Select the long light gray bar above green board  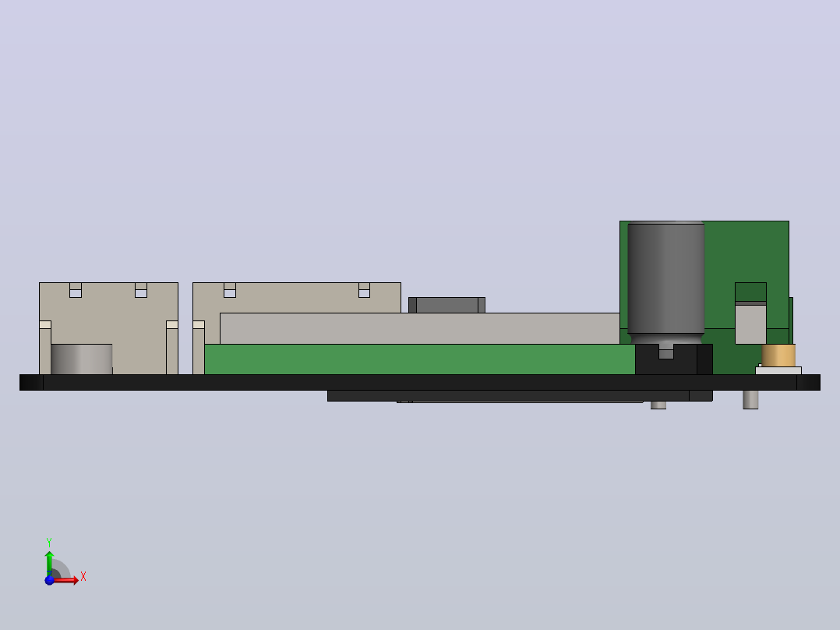click(x=420, y=328)
